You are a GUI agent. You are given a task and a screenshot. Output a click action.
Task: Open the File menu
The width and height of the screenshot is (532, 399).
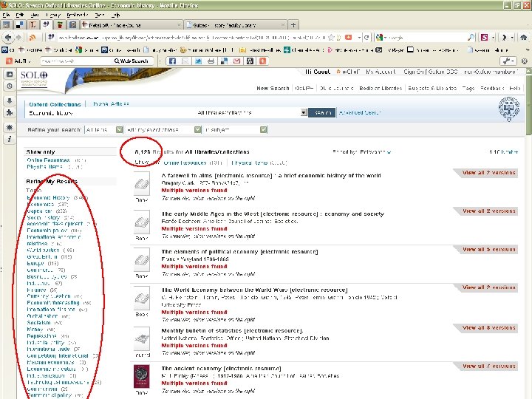[6, 15]
